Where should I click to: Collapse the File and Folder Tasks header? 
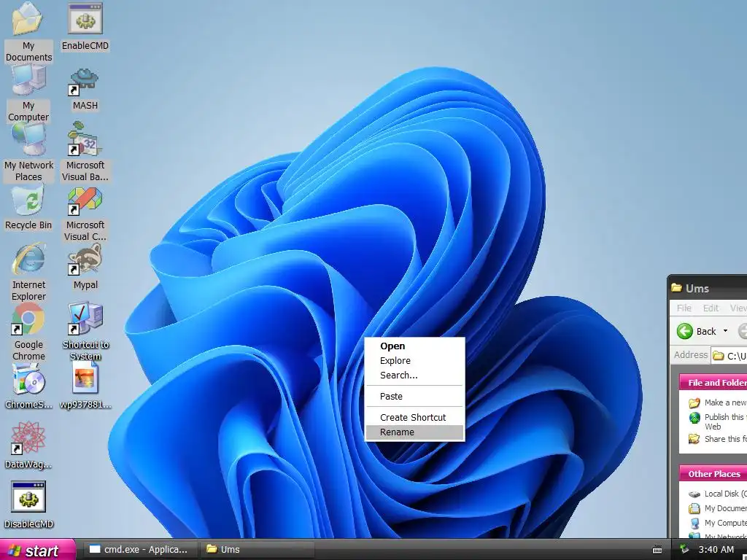(713, 382)
